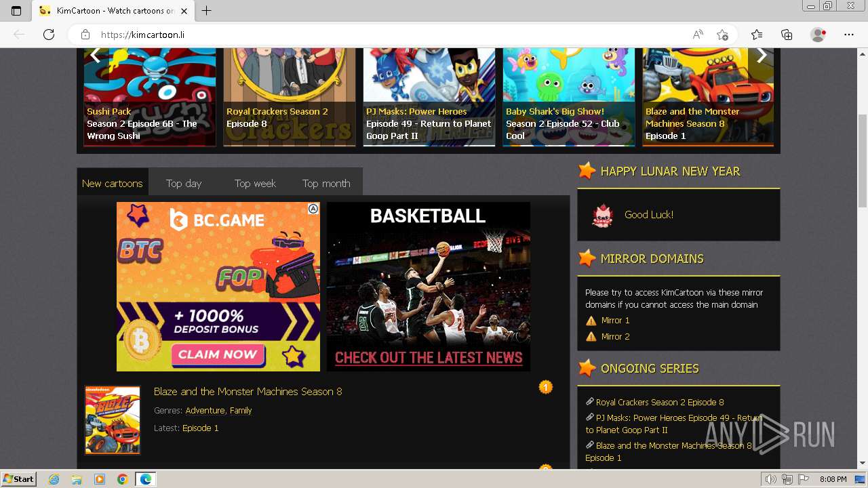Open Royal Crackers Season 2 carousel card

click(x=290, y=97)
